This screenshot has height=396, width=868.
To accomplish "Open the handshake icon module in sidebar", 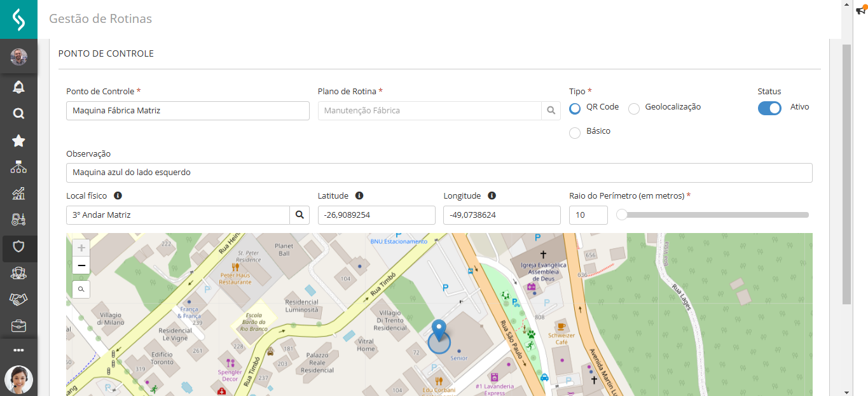I will pyautogui.click(x=18, y=299).
